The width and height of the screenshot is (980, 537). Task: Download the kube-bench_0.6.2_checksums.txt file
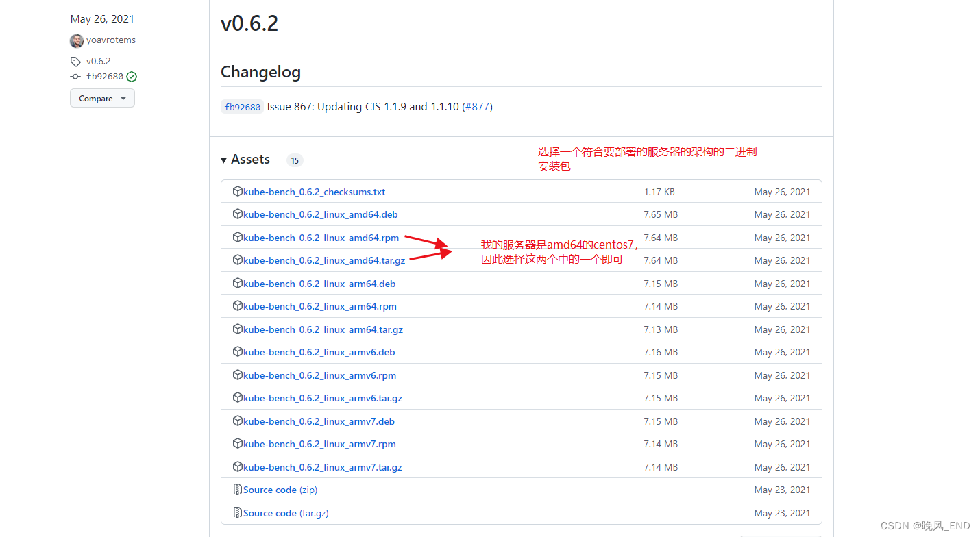tap(313, 191)
